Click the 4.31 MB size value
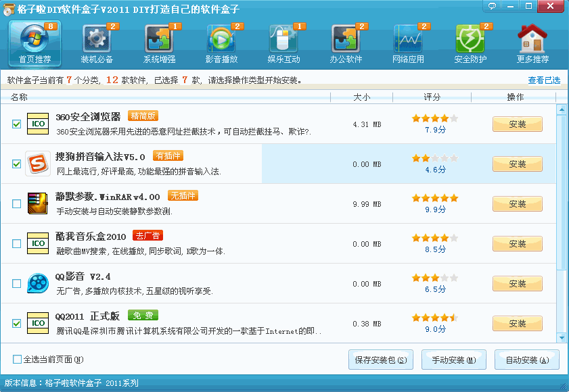 tap(367, 124)
